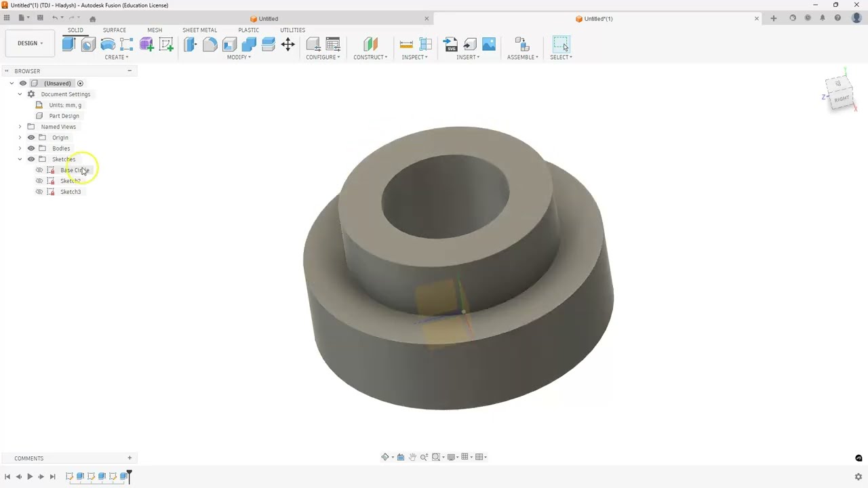Click the Pan hand tool
868x488 pixels.
point(412,457)
